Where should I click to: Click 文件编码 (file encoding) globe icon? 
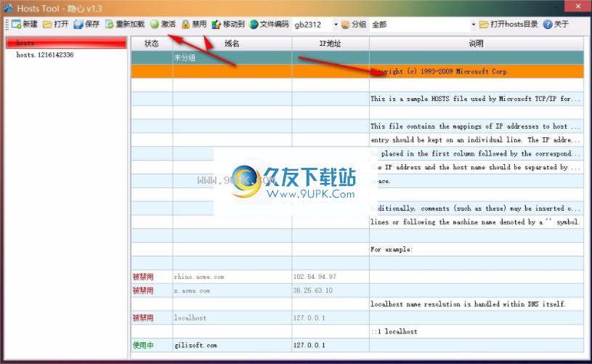coord(254,25)
